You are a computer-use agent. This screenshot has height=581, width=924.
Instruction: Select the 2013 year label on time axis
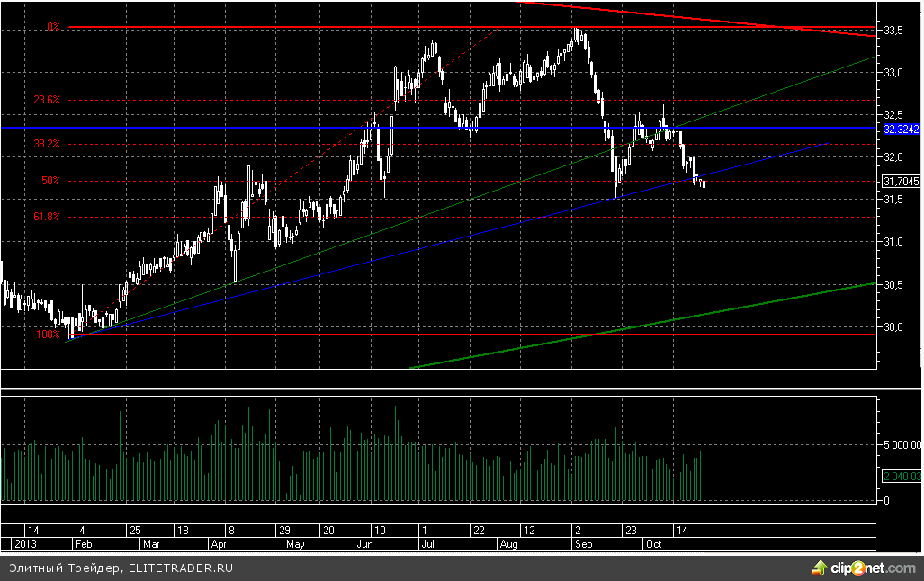click(18, 545)
